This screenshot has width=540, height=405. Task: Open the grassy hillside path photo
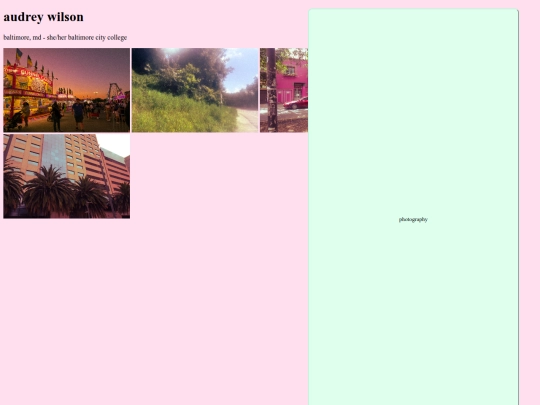(x=195, y=90)
